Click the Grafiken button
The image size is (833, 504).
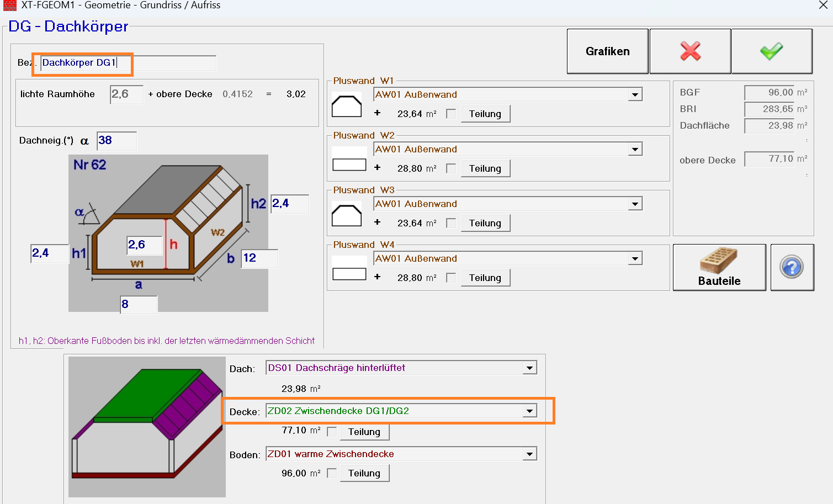[x=607, y=51]
